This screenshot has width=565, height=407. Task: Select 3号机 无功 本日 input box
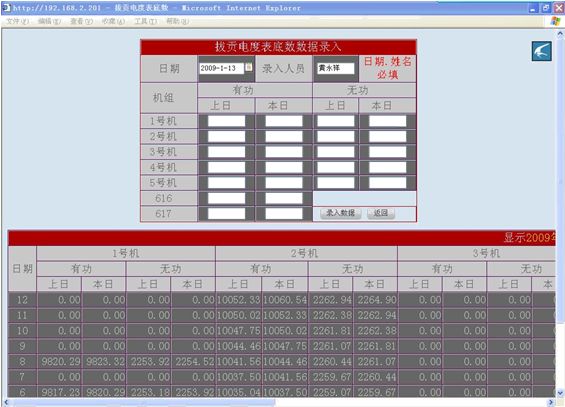387,152
